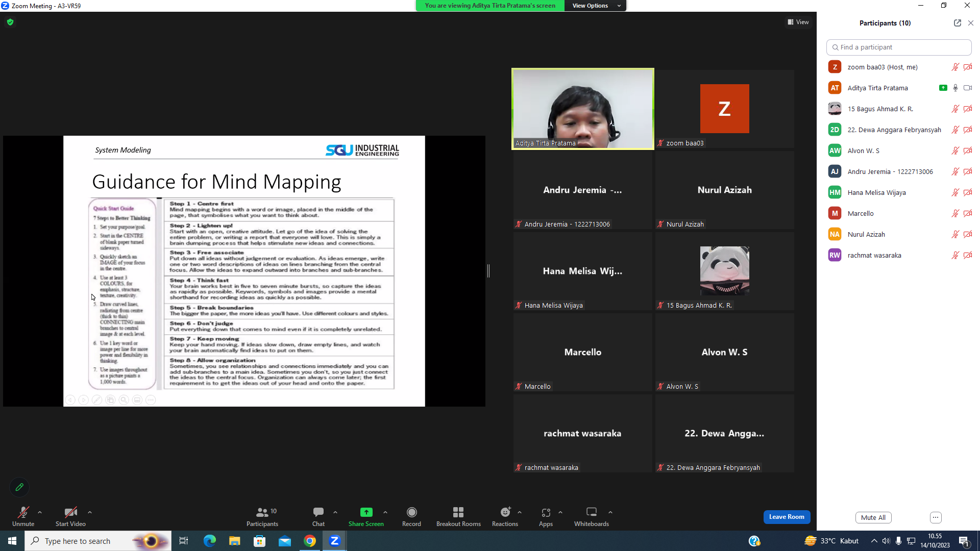Select Aditya Tirta Pratama in participants list
This screenshot has width=980, height=551.
899,88
